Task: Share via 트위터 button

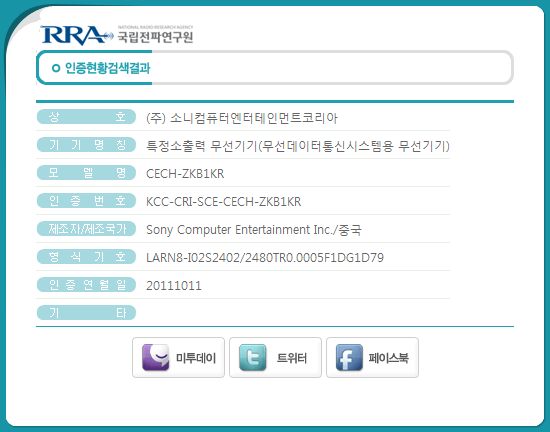Action: 275,357
